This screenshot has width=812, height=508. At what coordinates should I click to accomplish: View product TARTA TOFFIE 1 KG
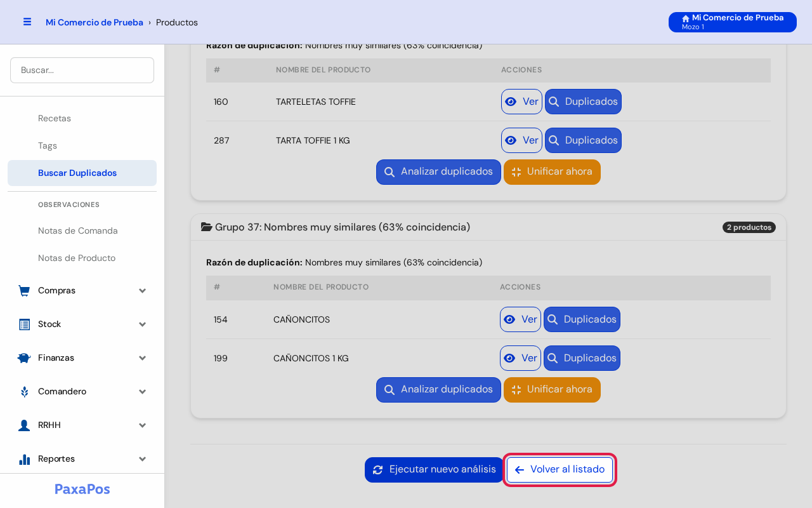point(521,140)
